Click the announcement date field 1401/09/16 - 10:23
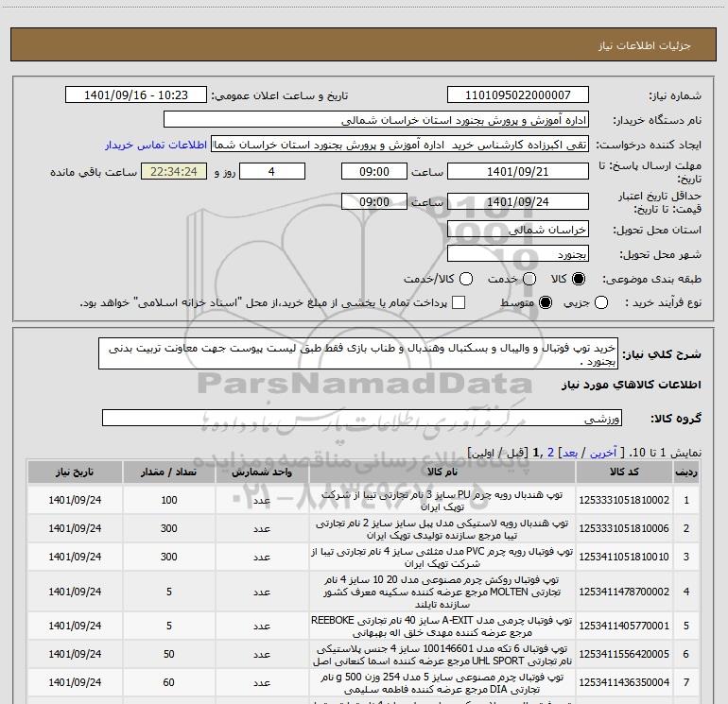This screenshot has width=728, height=704. [x=136, y=94]
